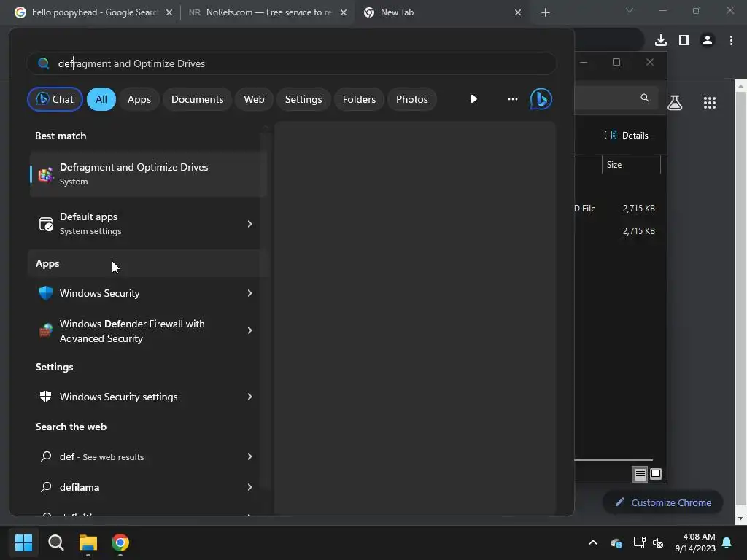The image size is (747, 560).
Task: Open Chrome three-dot menu
Action: pos(731,40)
